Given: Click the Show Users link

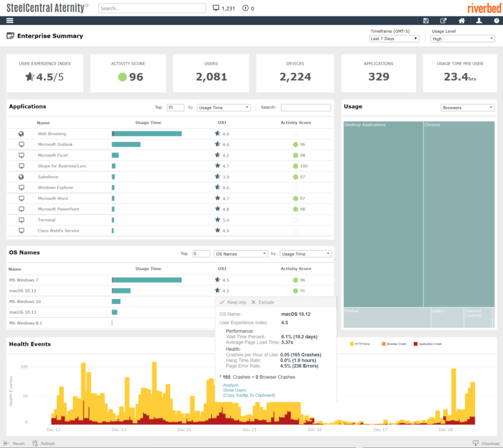Looking at the screenshot, I should pyautogui.click(x=234, y=390).
